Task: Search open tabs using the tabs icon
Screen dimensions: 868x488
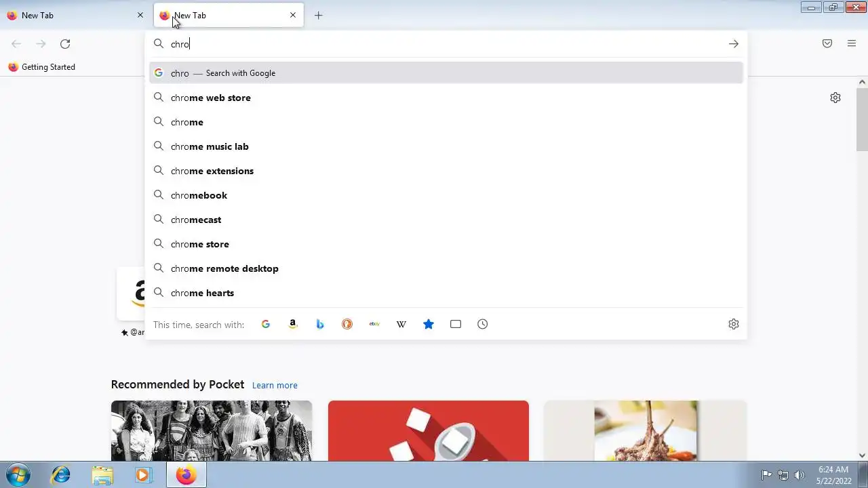Action: [456, 324]
